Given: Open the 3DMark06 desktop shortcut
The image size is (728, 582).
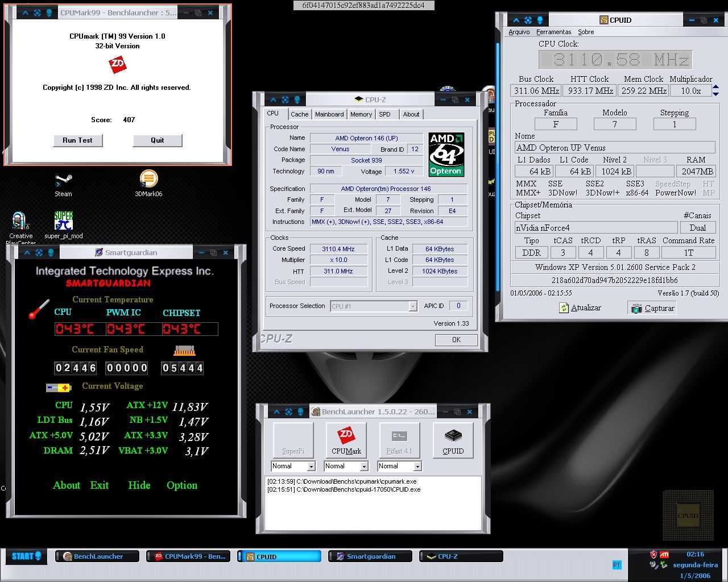Looking at the screenshot, I should (x=148, y=184).
